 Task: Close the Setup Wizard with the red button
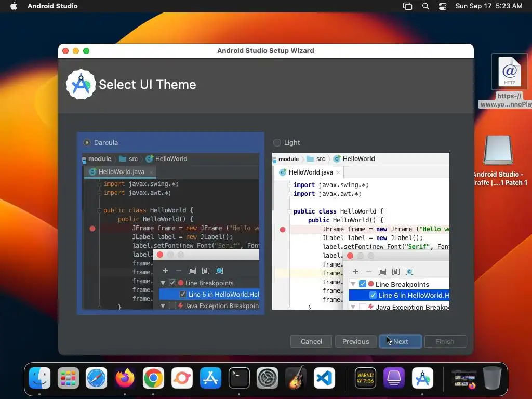click(x=66, y=51)
